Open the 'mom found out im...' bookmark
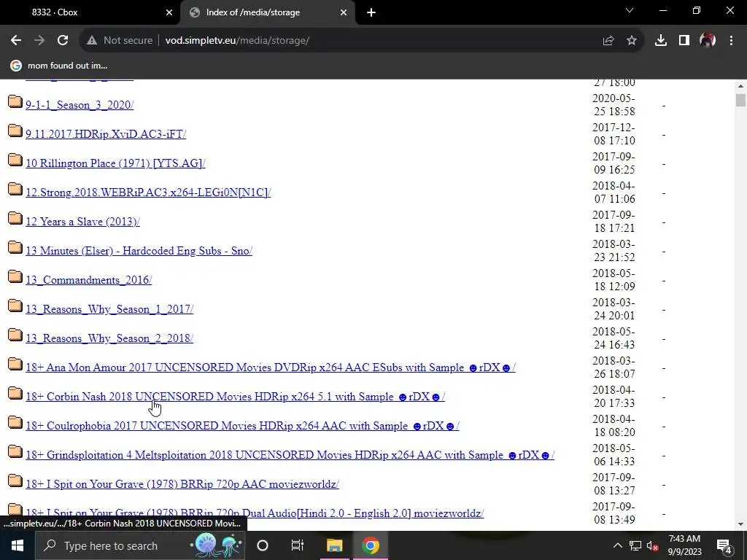The image size is (747, 560). pos(59,66)
